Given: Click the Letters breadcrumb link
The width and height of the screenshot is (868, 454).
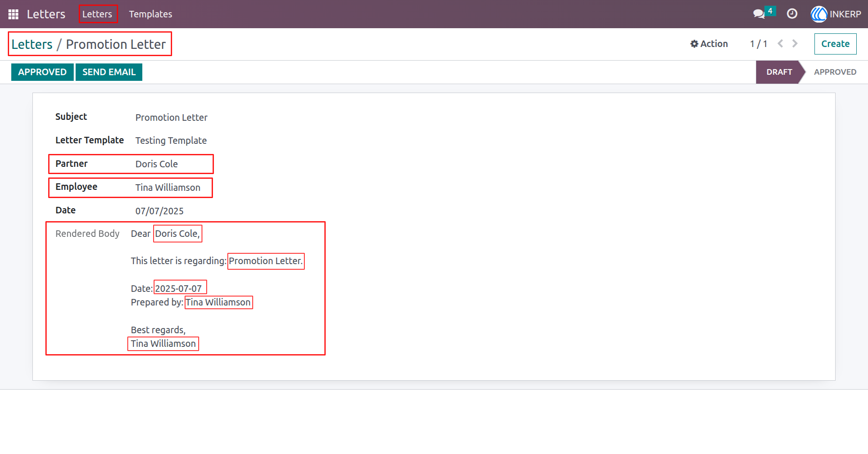Looking at the screenshot, I should (32, 44).
